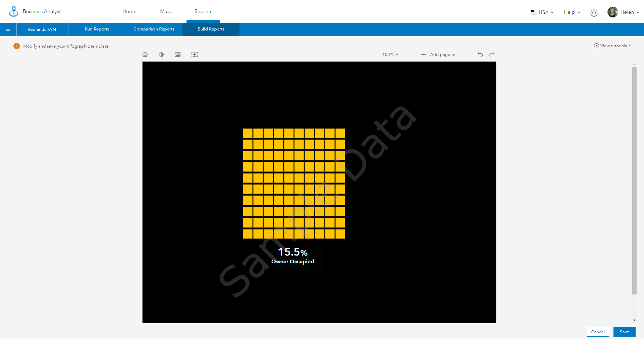Select the Reports tab
Screen dimensions: 644x339
click(203, 11)
